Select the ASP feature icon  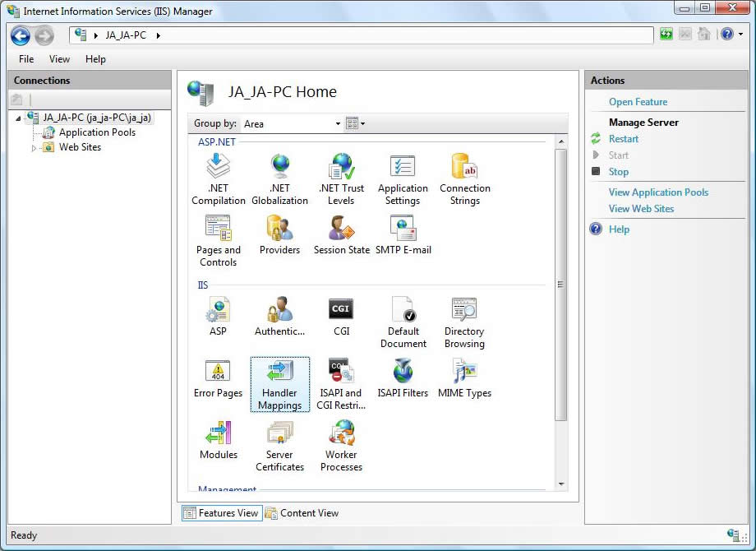(x=218, y=316)
